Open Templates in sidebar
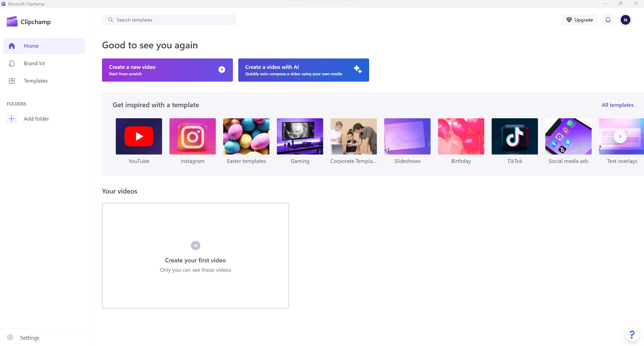The width and height of the screenshot is (644, 346). (x=44, y=81)
